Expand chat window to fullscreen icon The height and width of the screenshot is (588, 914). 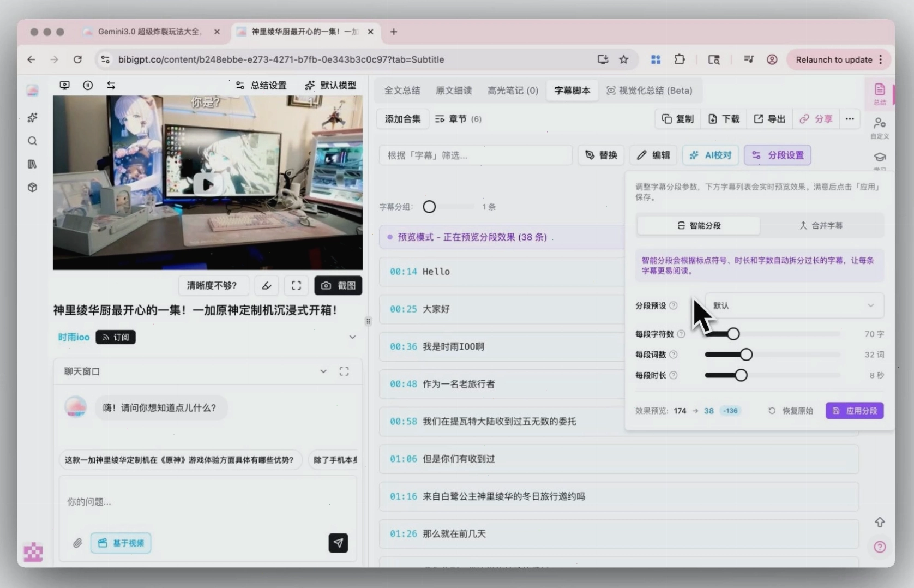pyautogui.click(x=344, y=371)
